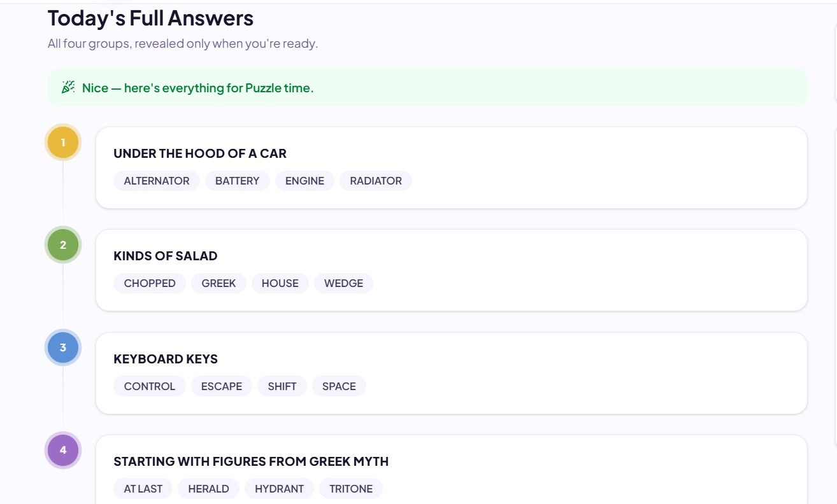
Task: Click the green number 2 group badge
Action: tap(63, 245)
